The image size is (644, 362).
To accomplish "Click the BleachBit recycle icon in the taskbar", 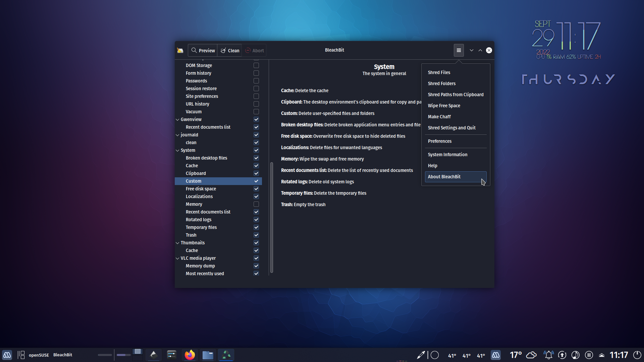I will (226, 355).
